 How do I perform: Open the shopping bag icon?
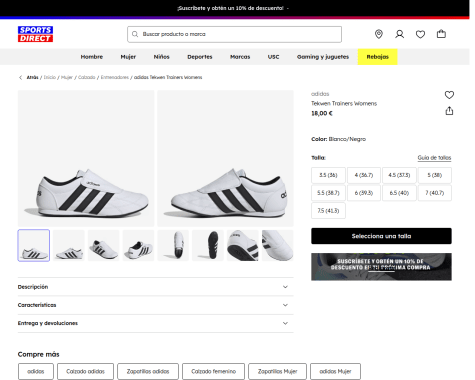coord(441,34)
